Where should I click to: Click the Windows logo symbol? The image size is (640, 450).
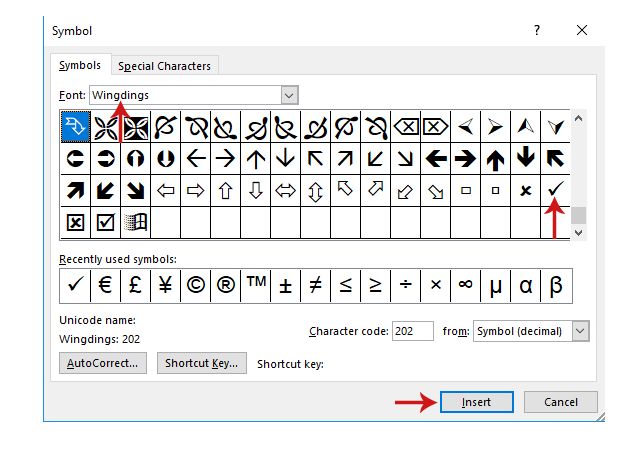135,223
